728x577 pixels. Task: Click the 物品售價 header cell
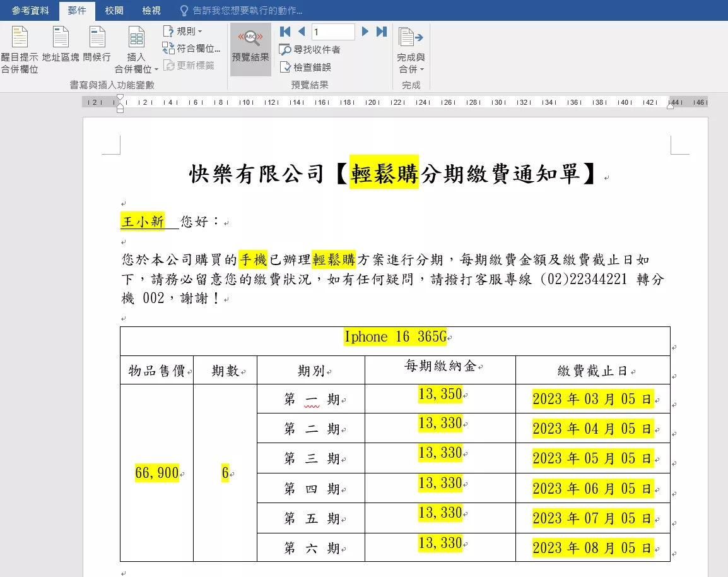pyautogui.click(x=157, y=371)
